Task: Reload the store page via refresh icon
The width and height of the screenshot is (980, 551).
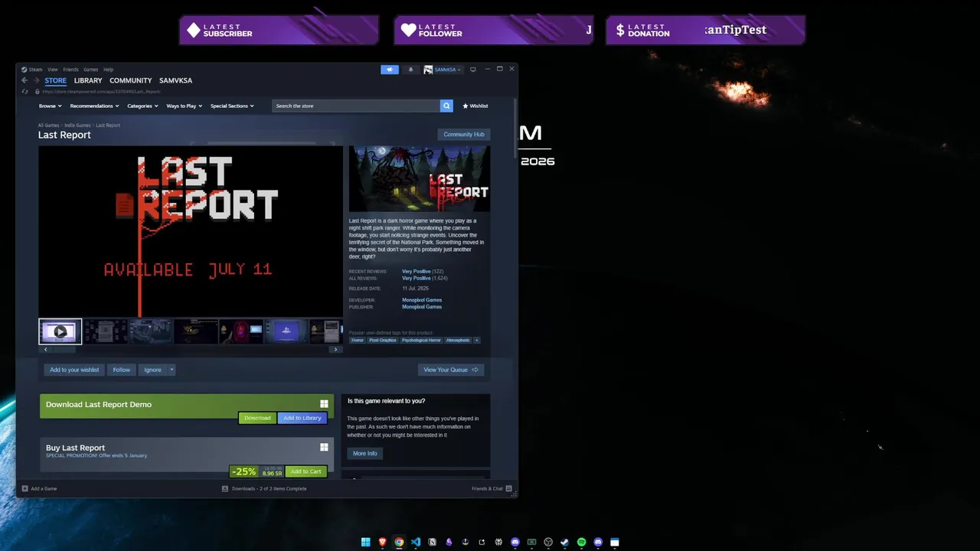Action: click(x=25, y=91)
